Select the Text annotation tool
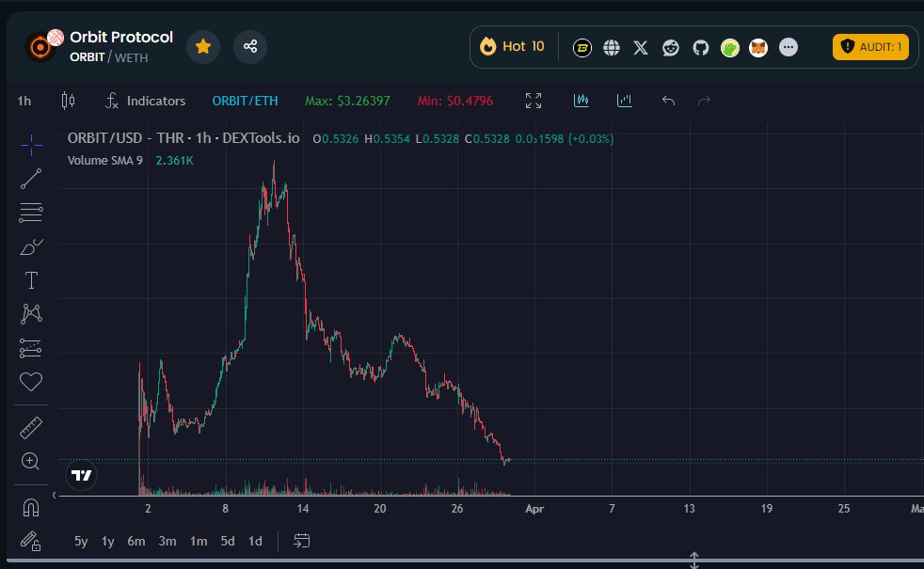 [31, 280]
